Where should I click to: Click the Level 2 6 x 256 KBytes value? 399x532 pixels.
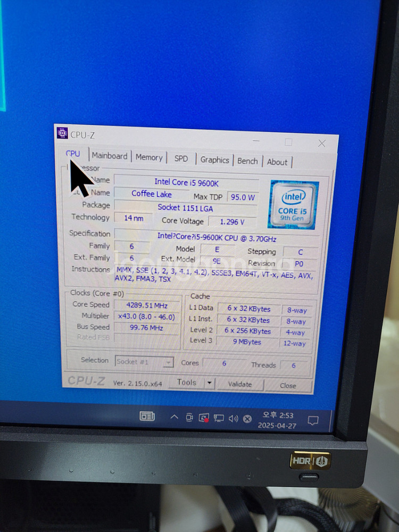point(248,331)
